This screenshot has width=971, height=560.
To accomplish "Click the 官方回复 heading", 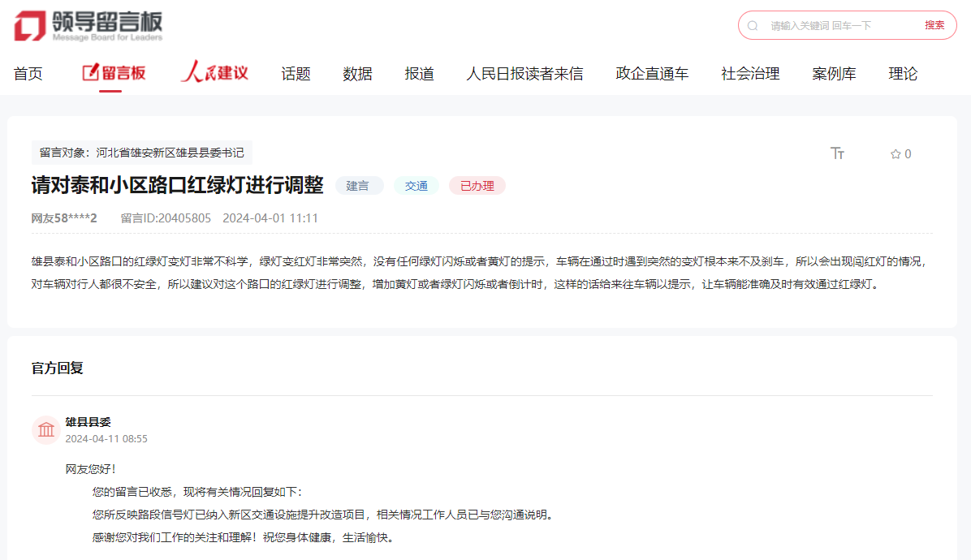I will [x=58, y=368].
